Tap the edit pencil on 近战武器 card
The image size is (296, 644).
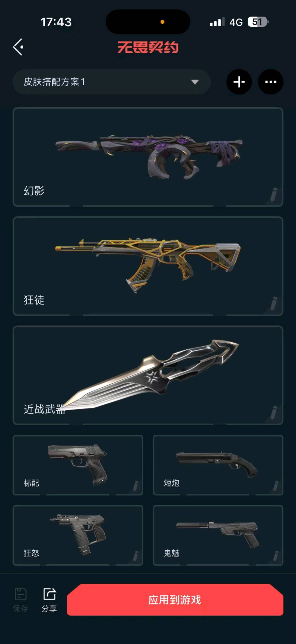[x=274, y=413]
